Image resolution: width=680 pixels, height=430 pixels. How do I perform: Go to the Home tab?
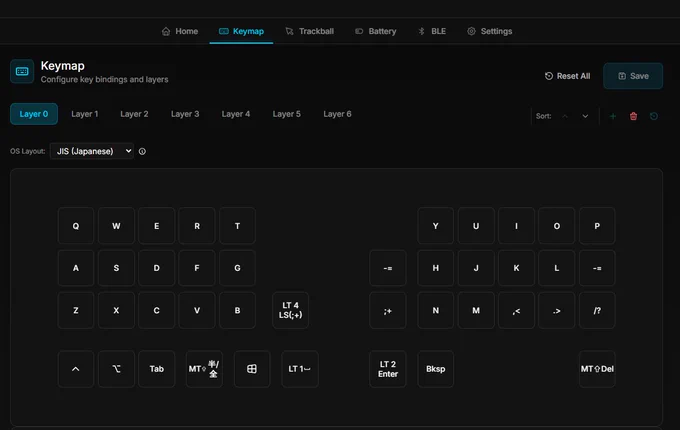(180, 31)
